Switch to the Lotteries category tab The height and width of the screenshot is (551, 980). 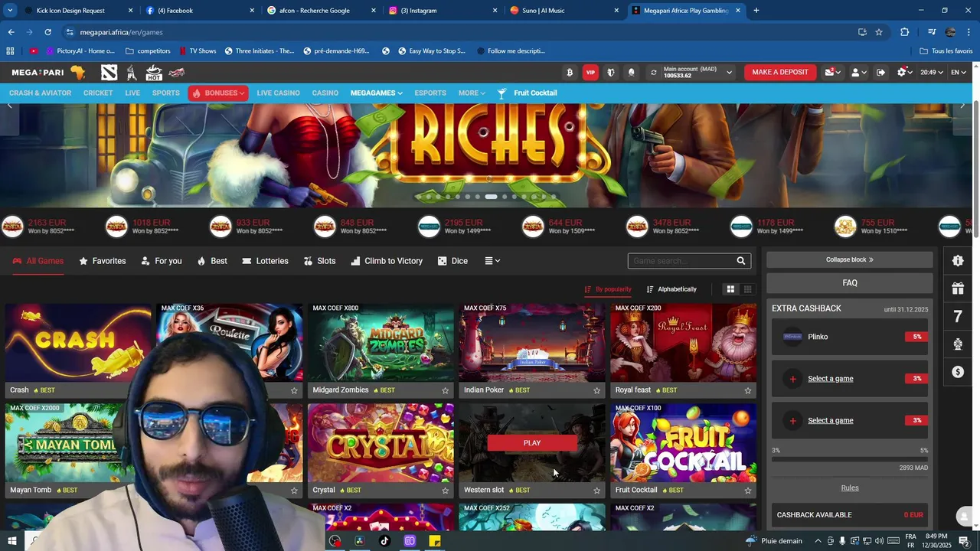[x=265, y=261]
